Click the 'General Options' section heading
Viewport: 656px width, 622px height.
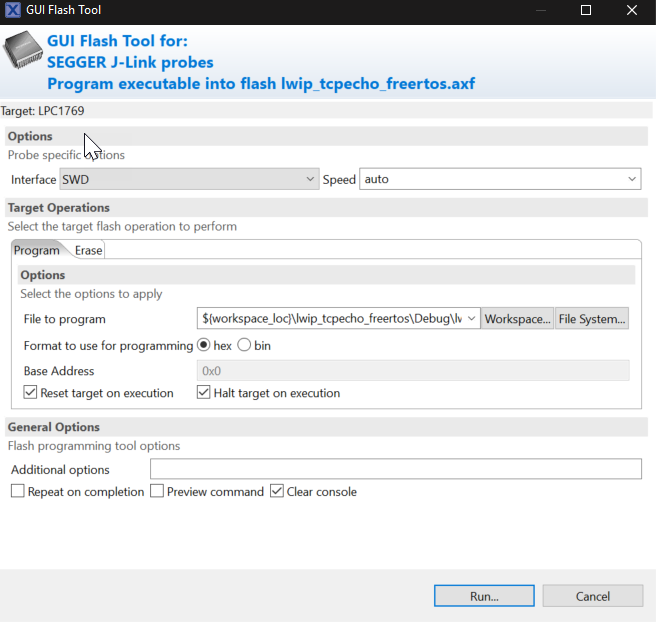point(54,427)
